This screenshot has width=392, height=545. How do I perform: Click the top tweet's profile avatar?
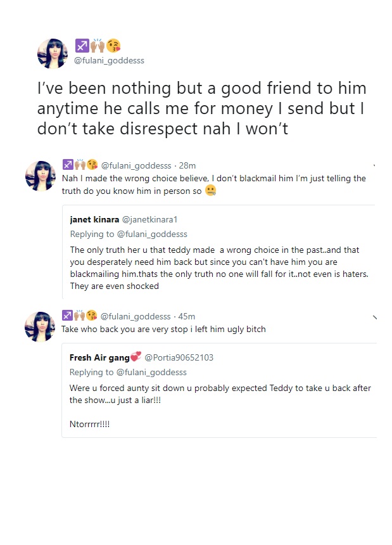click(x=53, y=54)
